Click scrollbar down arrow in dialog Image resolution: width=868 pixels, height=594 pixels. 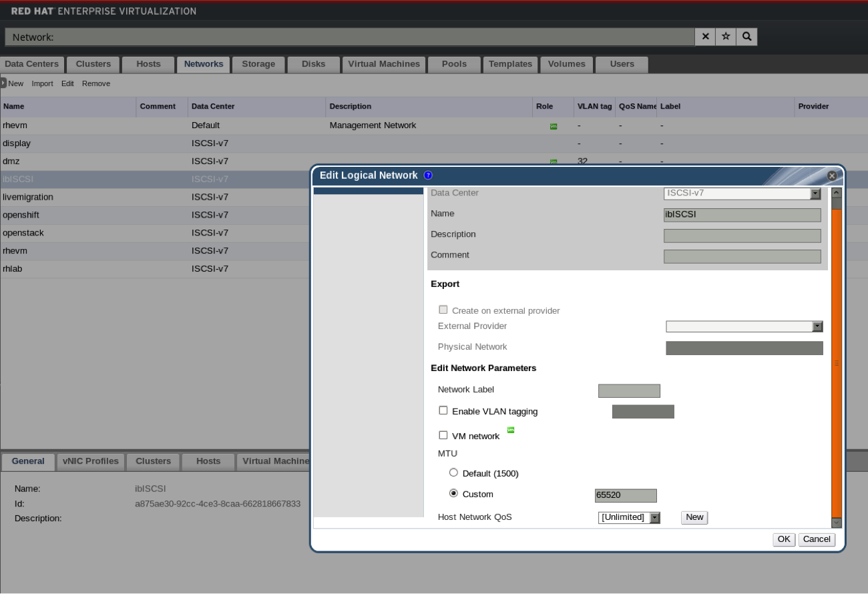pyautogui.click(x=837, y=523)
